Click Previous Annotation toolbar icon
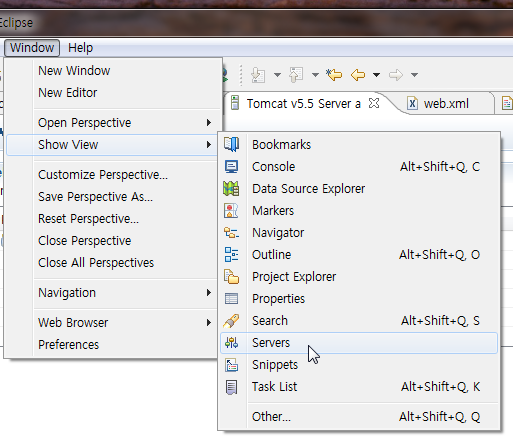Screen dimensions: 513x441 click(x=296, y=75)
